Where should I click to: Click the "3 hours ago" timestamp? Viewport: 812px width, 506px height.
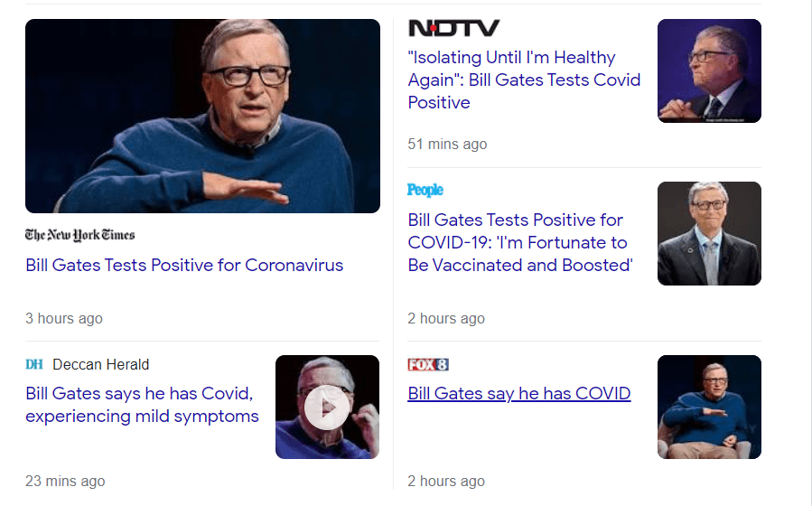click(x=64, y=318)
